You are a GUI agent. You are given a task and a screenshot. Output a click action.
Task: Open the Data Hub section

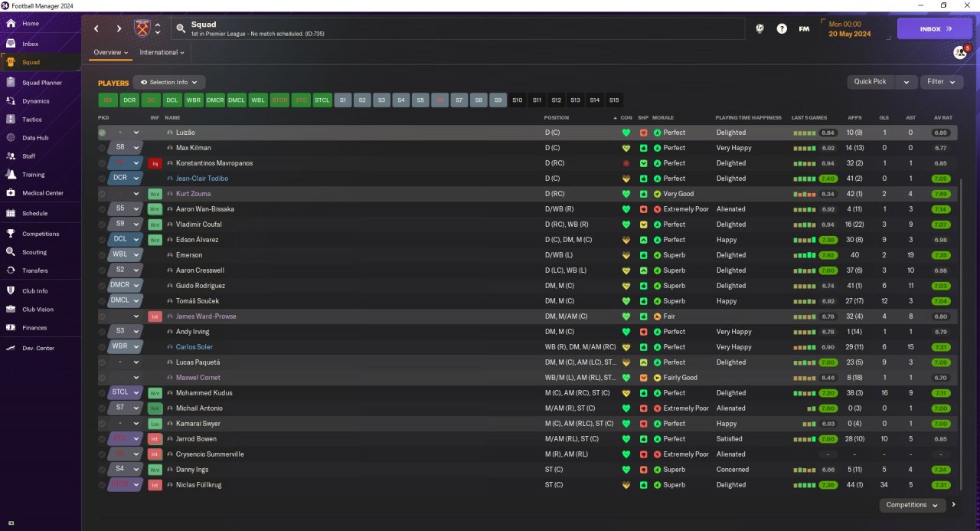coord(35,138)
